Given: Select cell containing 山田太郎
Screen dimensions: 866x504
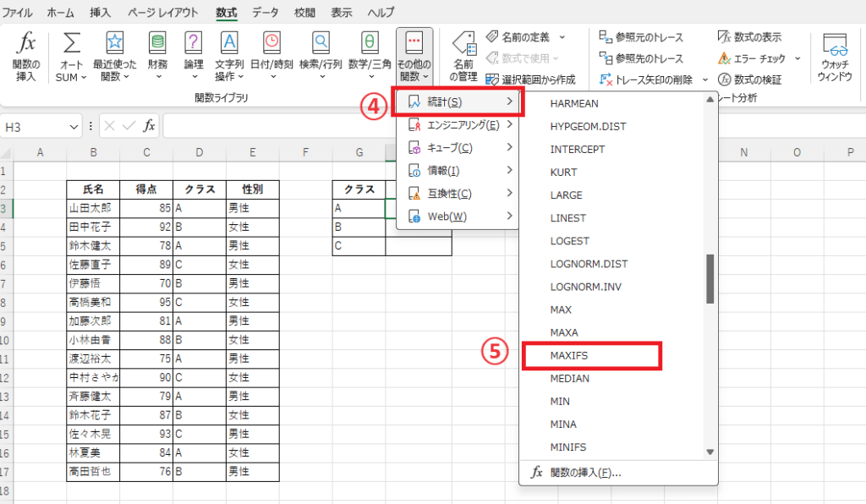Looking at the screenshot, I should 93,208.
